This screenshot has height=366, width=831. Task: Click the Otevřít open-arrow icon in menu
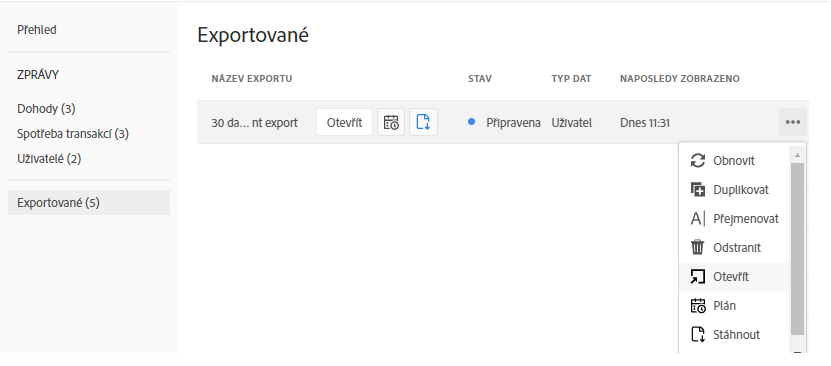click(698, 276)
